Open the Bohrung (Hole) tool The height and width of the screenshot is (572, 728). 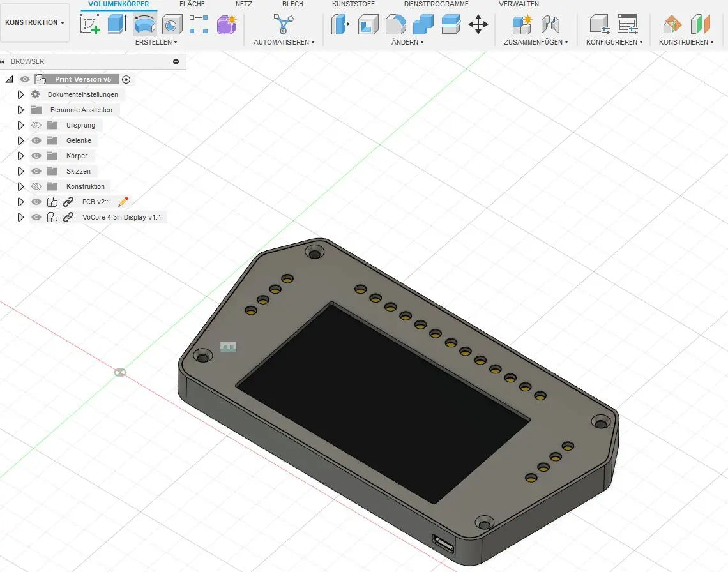click(171, 24)
